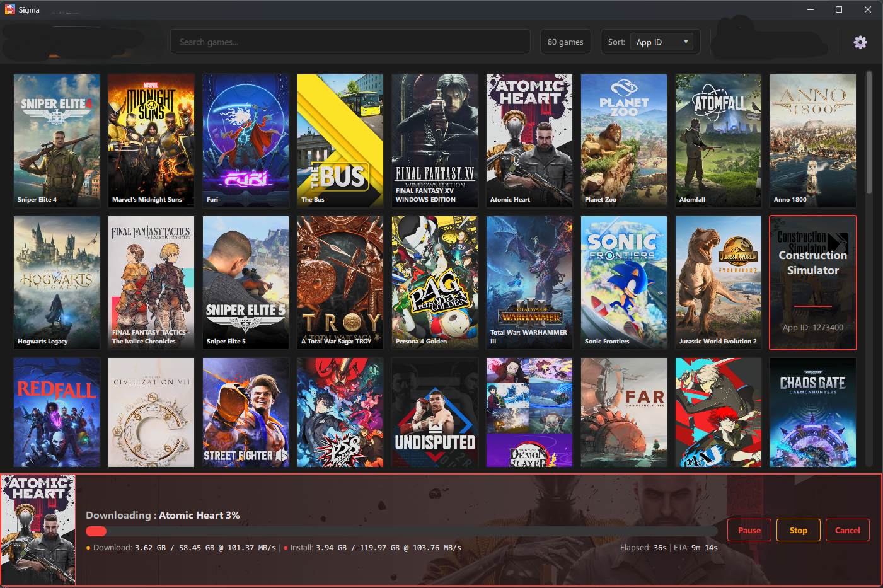Select Jurassic World Evolution 2 card
Screen dimensions: 883x588
719,282
